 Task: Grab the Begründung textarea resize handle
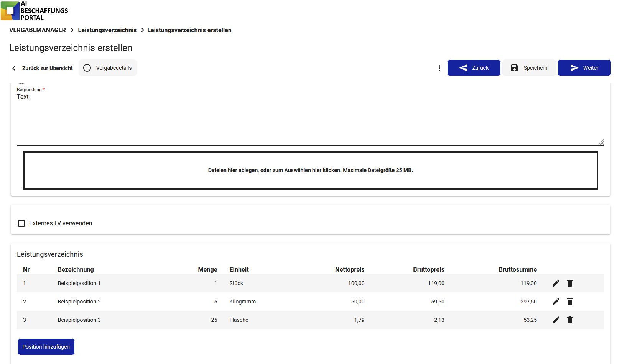point(601,142)
